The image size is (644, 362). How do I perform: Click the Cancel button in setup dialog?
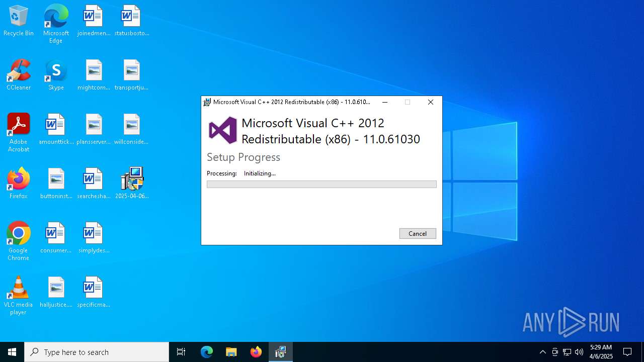tap(418, 233)
